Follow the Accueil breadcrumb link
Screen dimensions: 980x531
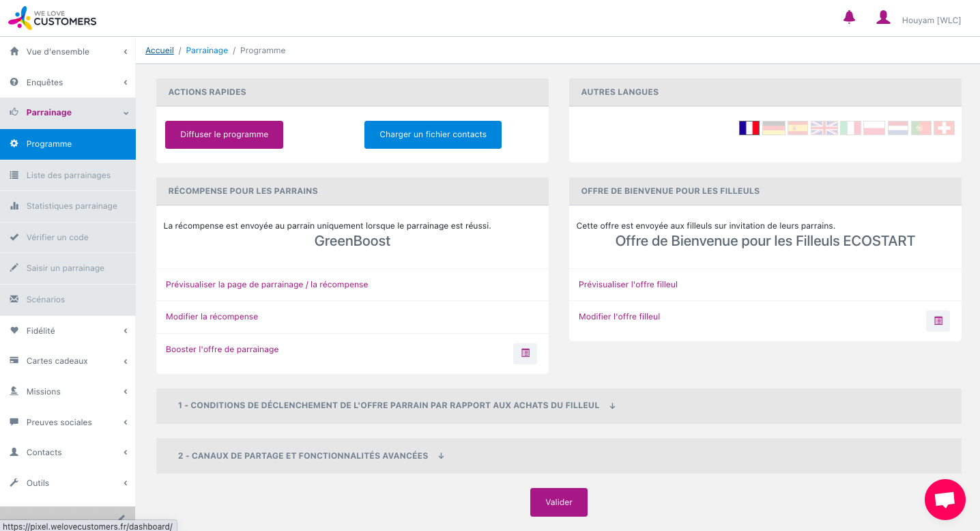[x=159, y=51]
